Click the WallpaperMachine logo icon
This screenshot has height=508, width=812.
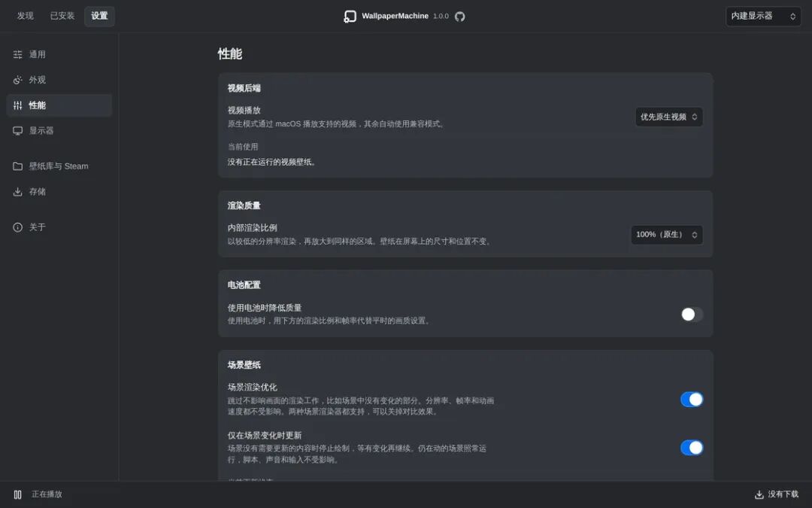pos(350,17)
